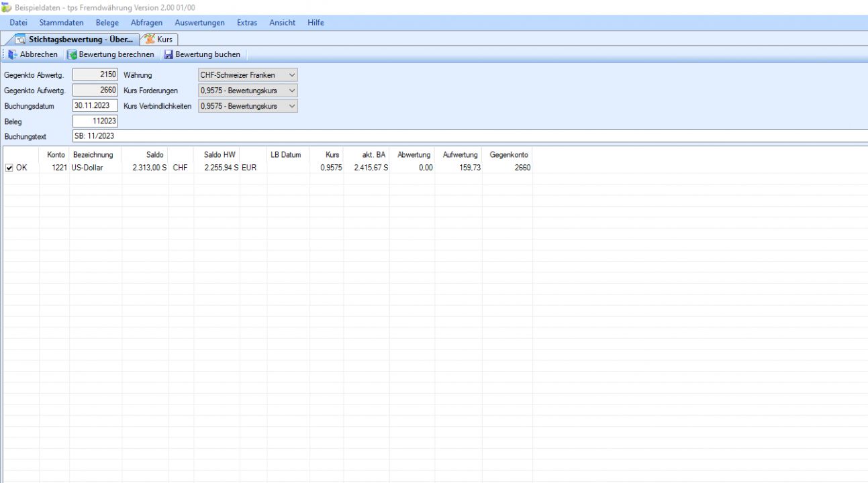
Task: Click the Saldo HW column header
Action: point(220,155)
